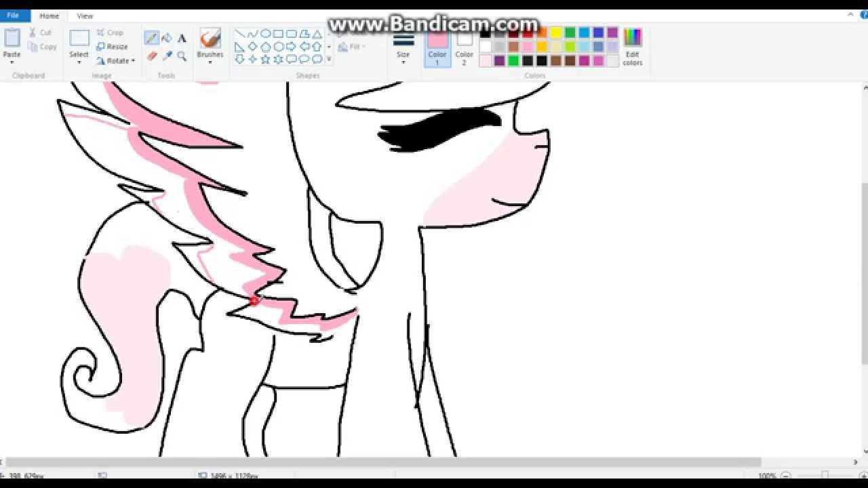Open the Select dropdown arrow
The width and height of the screenshot is (868, 488).
(79, 62)
